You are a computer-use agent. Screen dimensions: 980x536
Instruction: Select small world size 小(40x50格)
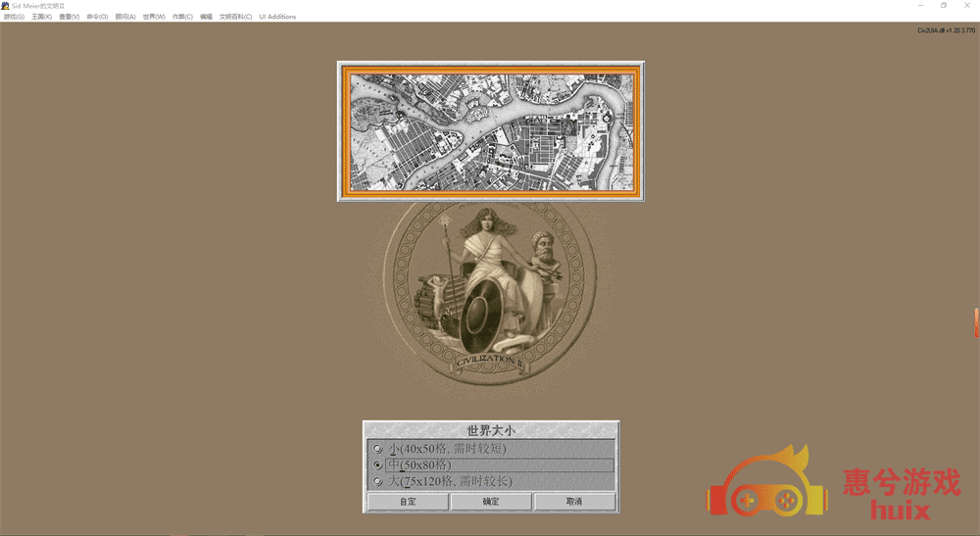491,449
